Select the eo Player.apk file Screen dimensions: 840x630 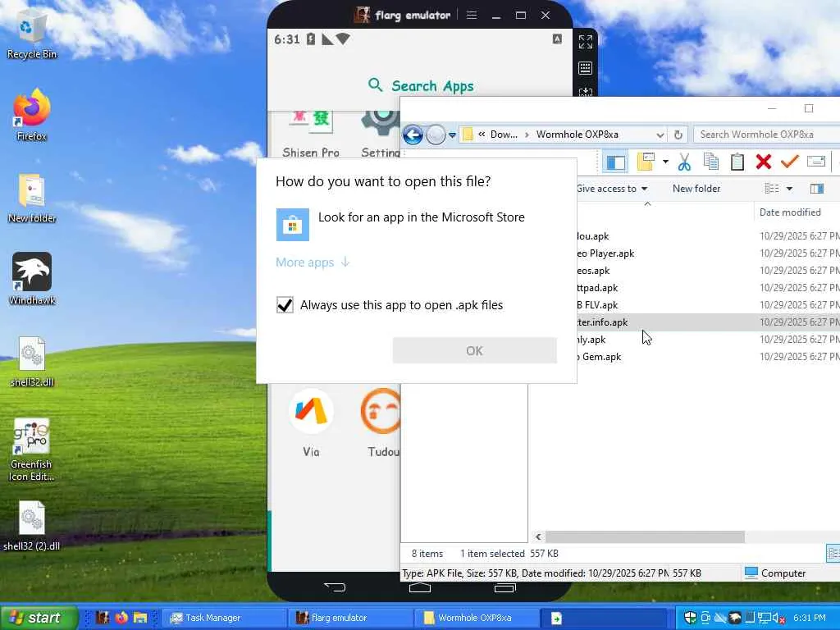click(605, 253)
